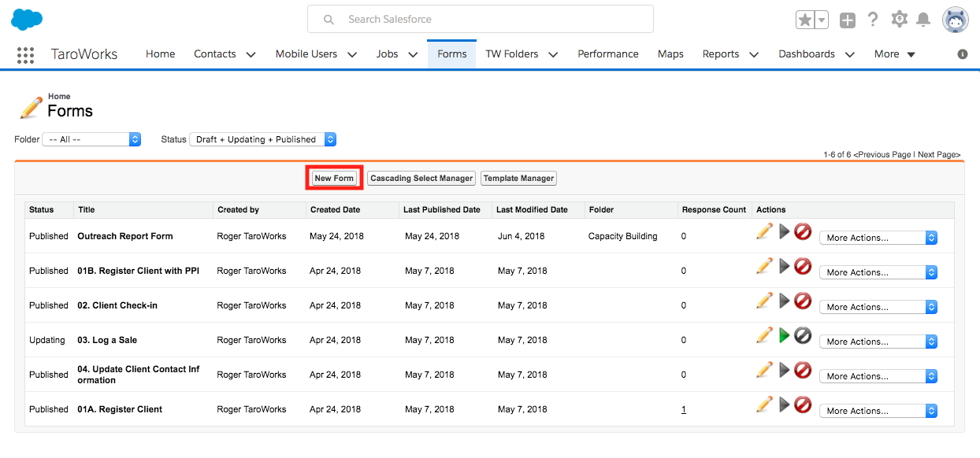
Task: Click the red stop icon for 02. Client Check-in
Action: click(x=803, y=301)
